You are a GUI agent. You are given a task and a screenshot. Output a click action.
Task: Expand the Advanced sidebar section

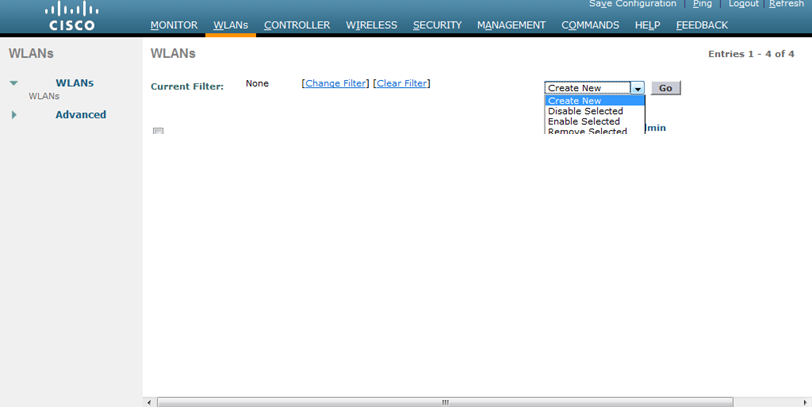[14, 115]
